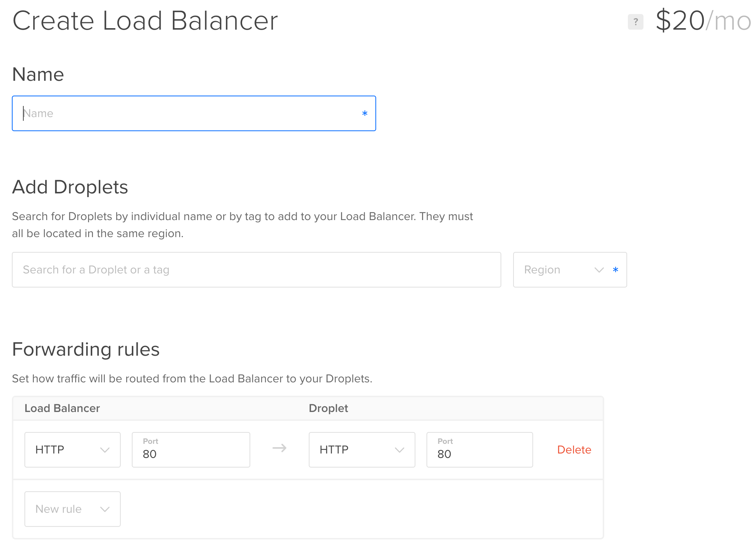The image size is (756, 555).
Task: Open the New rule dropdown
Action: click(x=72, y=509)
